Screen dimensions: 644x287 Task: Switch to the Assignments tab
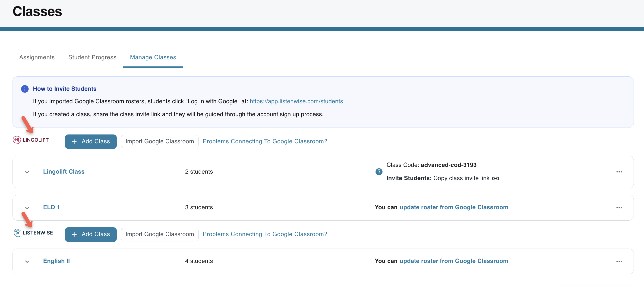pos(37,57)
